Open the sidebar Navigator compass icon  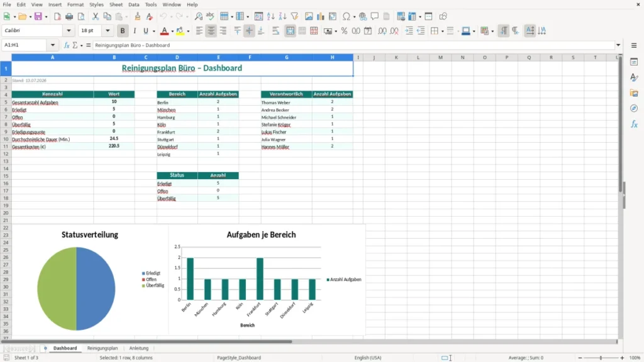point(634,108)
